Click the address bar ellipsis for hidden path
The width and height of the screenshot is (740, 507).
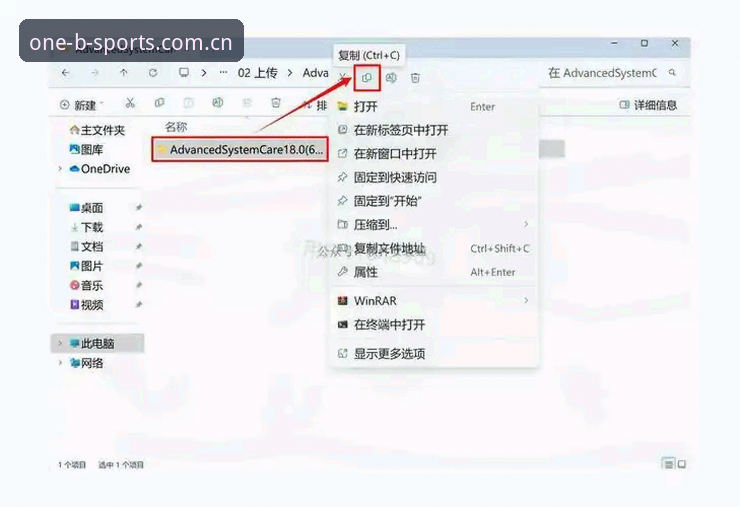[223, 73]
